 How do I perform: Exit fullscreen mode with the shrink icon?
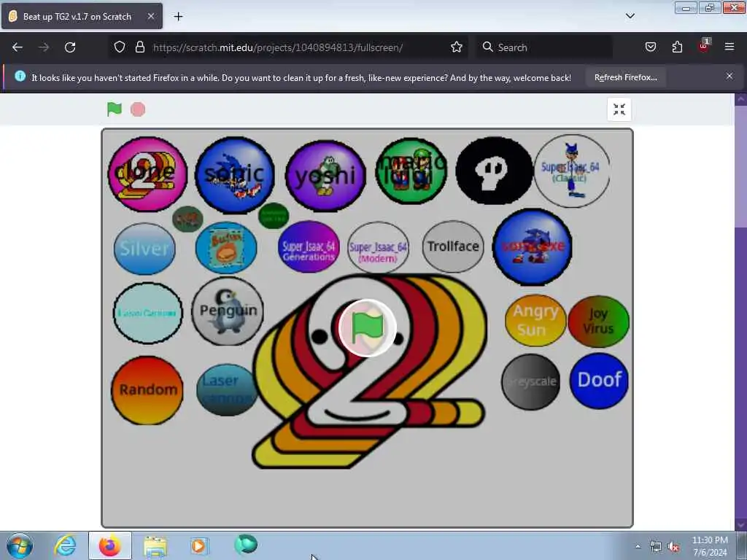619,109
